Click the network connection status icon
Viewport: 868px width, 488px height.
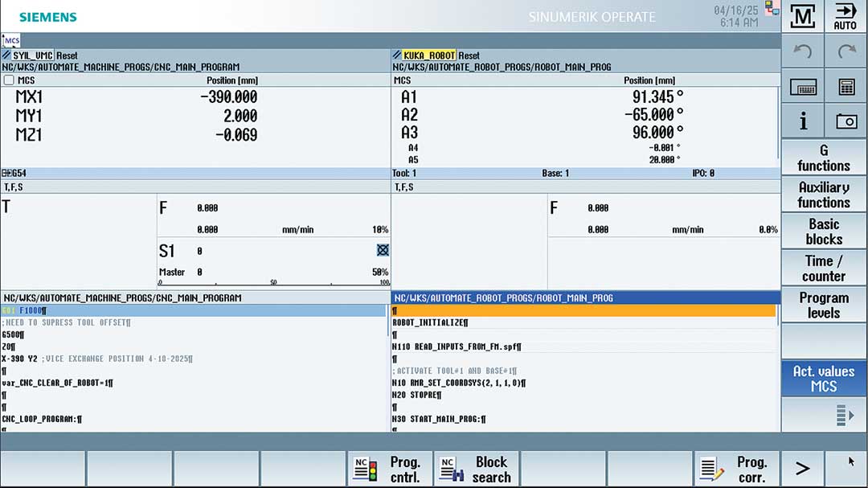[772, 8]
